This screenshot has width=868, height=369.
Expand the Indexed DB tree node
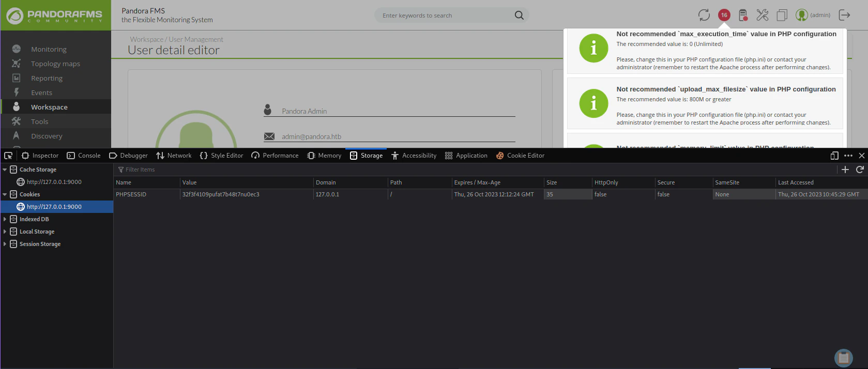tap(5, 219)
